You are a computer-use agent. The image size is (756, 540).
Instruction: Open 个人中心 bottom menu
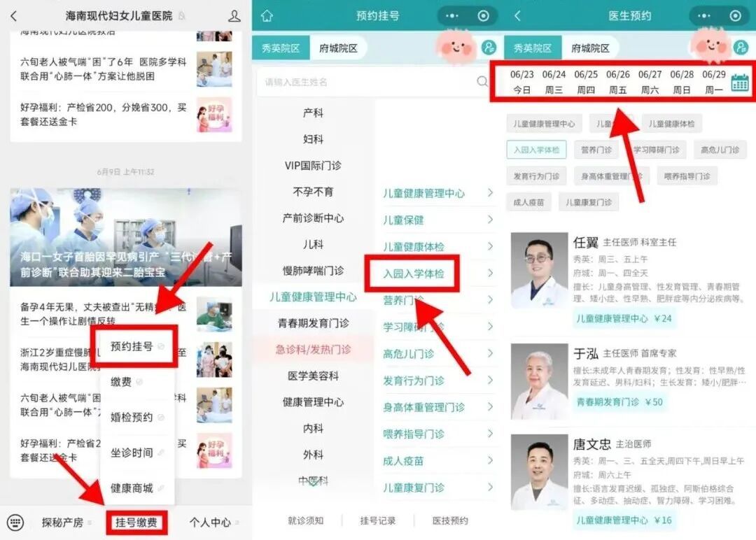[x=210, y=523]
